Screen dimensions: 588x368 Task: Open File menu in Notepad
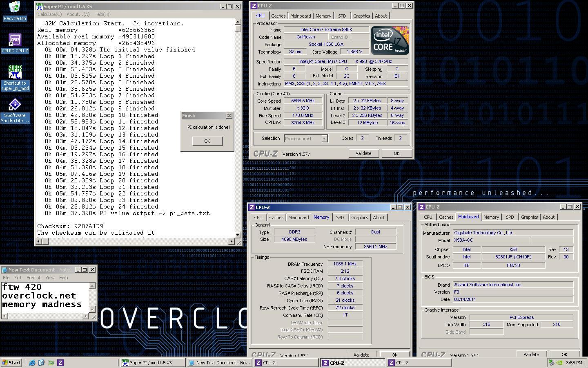click(x=6, y=278)
